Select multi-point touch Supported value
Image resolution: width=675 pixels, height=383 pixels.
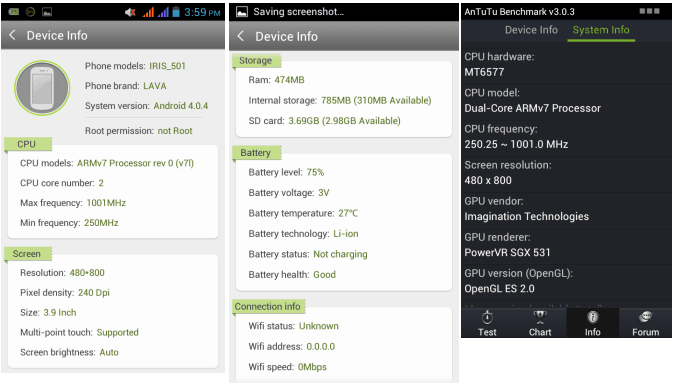(118, 332)
